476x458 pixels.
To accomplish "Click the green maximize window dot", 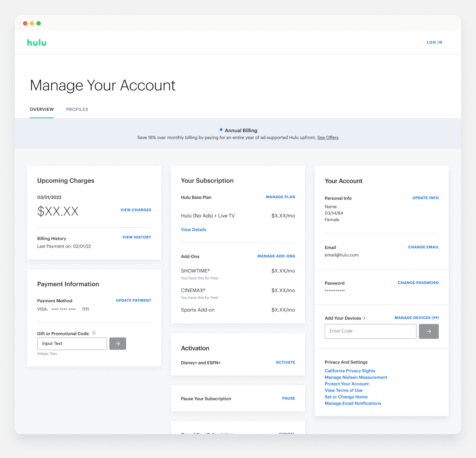I will coord(39,23).
